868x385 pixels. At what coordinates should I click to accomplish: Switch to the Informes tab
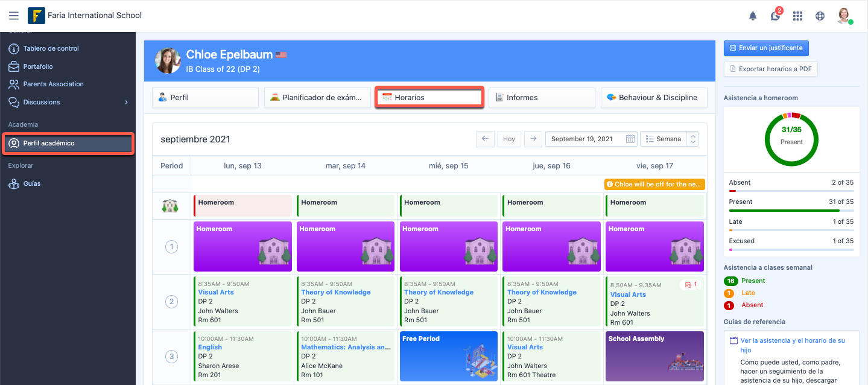click(541, 98)
